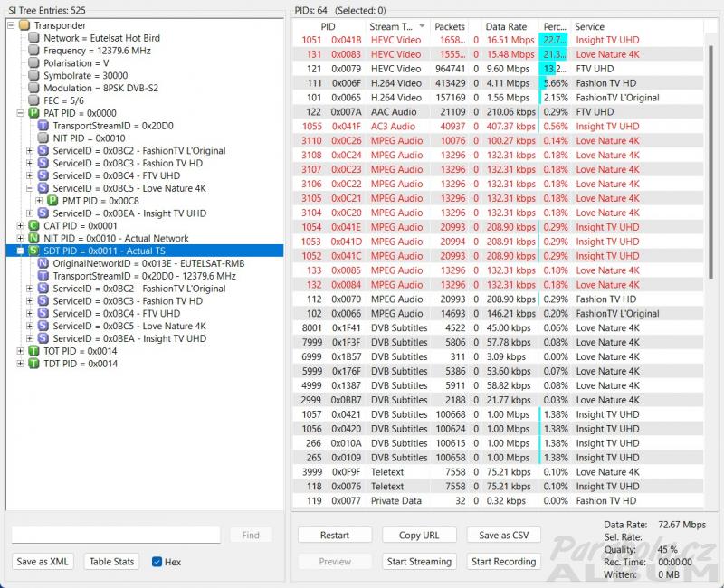724x588 pixels.
Task: Click the S icon of Love Nature 4K under SDT
Action: click(x=43, y=326)
